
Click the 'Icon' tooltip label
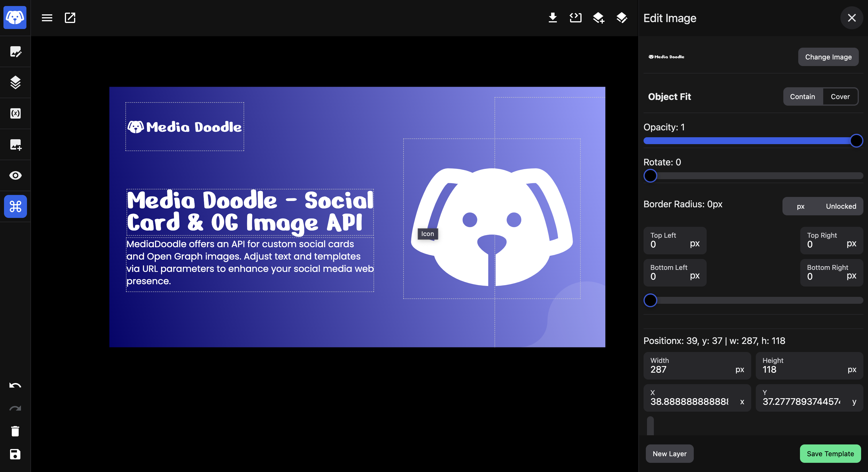(428, 234)
